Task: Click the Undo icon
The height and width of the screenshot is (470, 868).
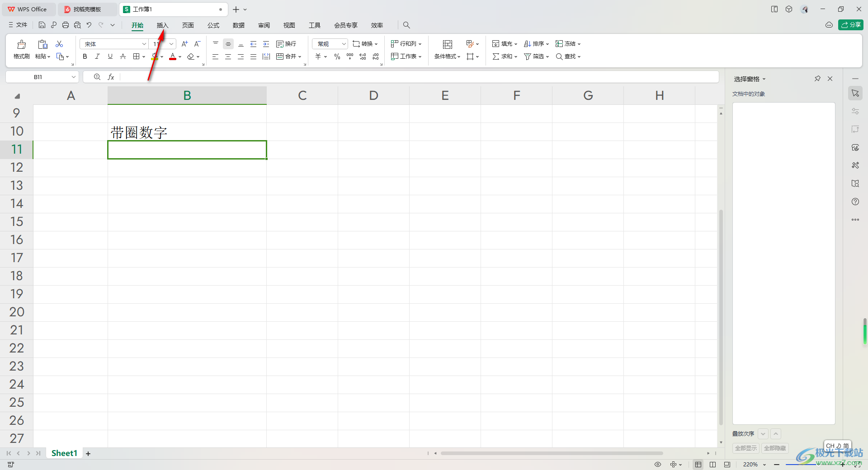Action: [89, 25]
